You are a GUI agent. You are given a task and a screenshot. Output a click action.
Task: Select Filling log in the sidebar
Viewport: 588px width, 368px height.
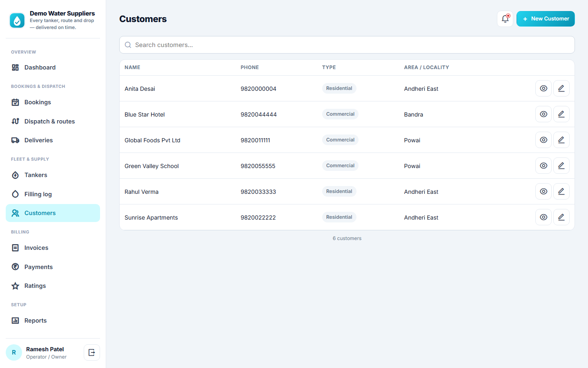point(53,194)
